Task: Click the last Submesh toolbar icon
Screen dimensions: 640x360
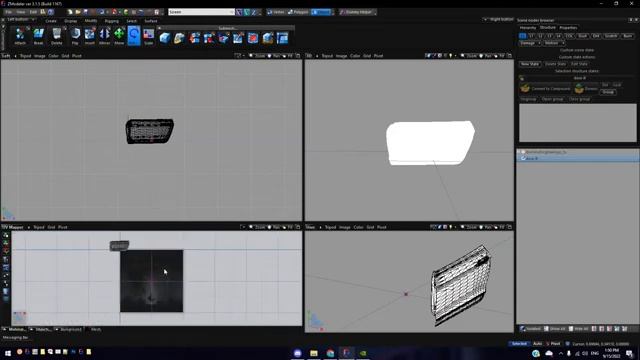Action: pos(282,38)
